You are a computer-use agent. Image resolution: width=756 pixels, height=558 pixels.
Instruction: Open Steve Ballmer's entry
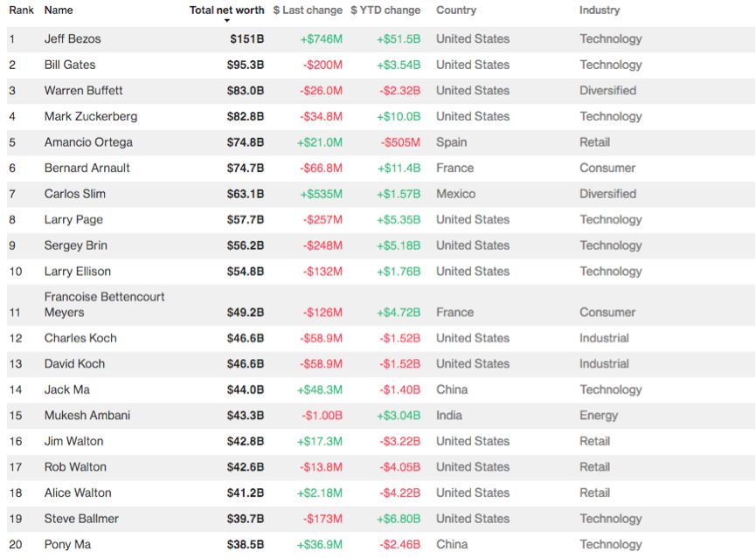(x=81, y=519)
